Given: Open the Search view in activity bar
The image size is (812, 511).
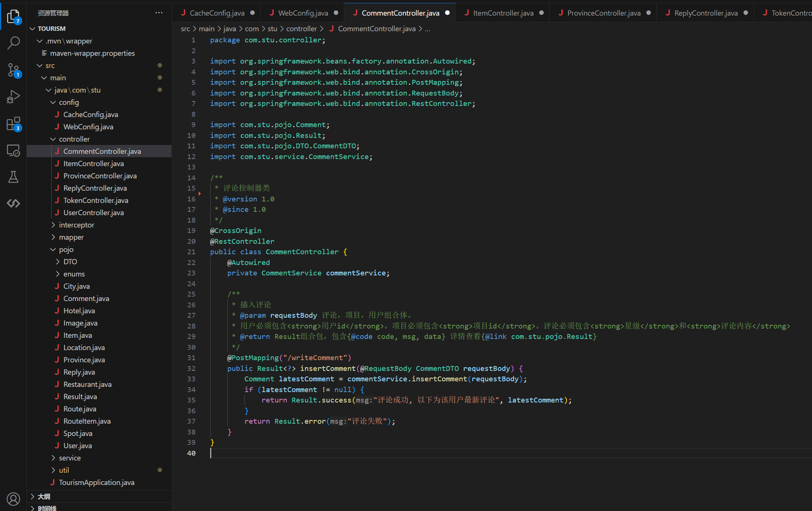Looking at the screenshot, I should pyautogui.click(x=13, y=43).
